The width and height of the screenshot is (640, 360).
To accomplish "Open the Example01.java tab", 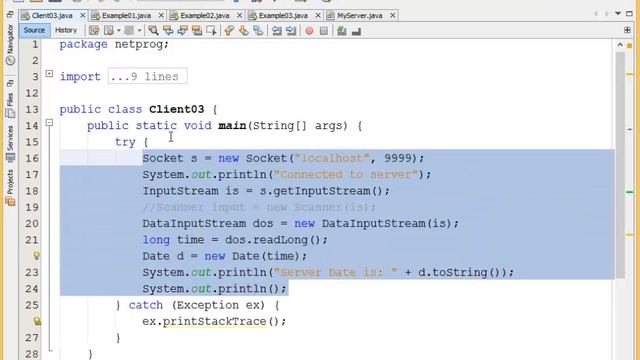I will tap(126, 16).
